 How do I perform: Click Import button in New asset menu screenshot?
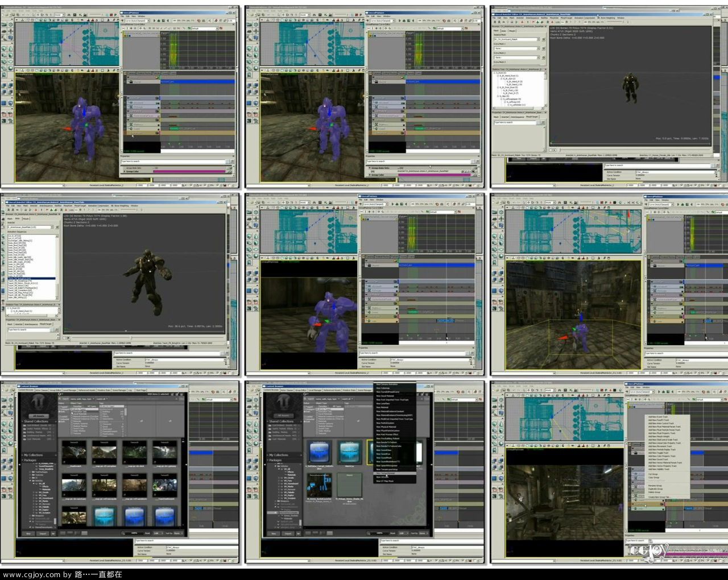click(288, 533)
